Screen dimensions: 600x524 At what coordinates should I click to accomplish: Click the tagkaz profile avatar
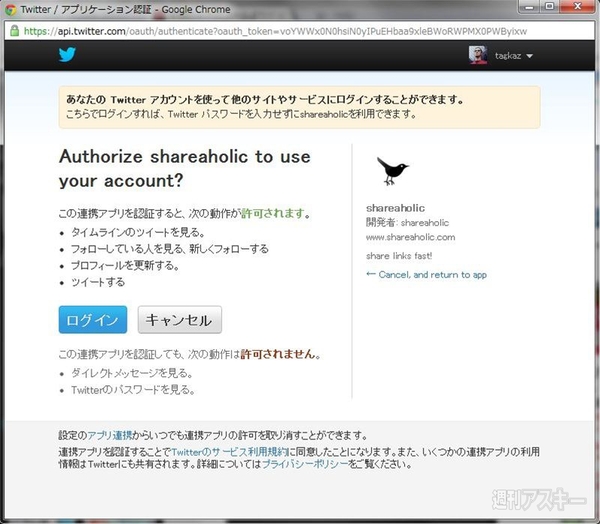pos(478,55)
